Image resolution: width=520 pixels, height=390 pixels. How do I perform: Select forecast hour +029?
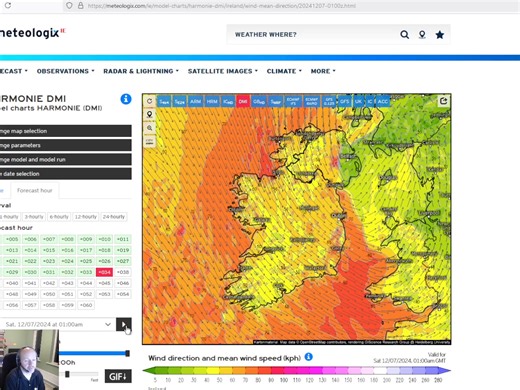[x=12, y=272]
